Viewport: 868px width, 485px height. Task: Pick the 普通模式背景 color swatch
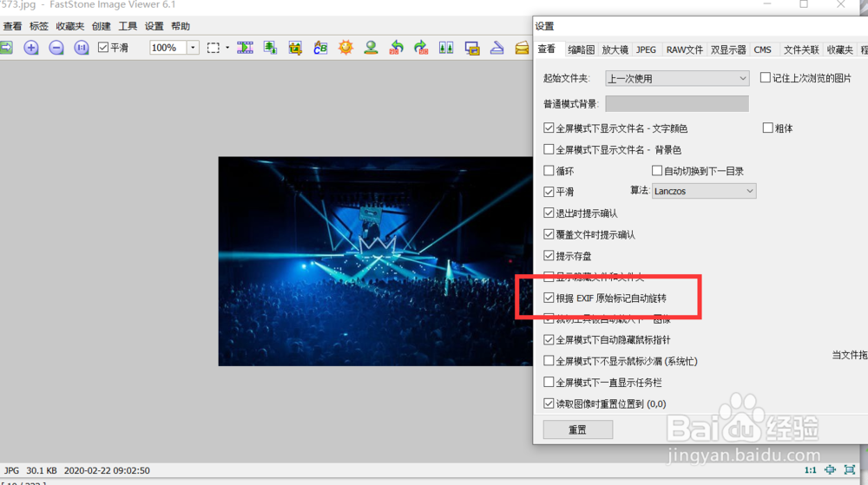[x=677, y=103]
